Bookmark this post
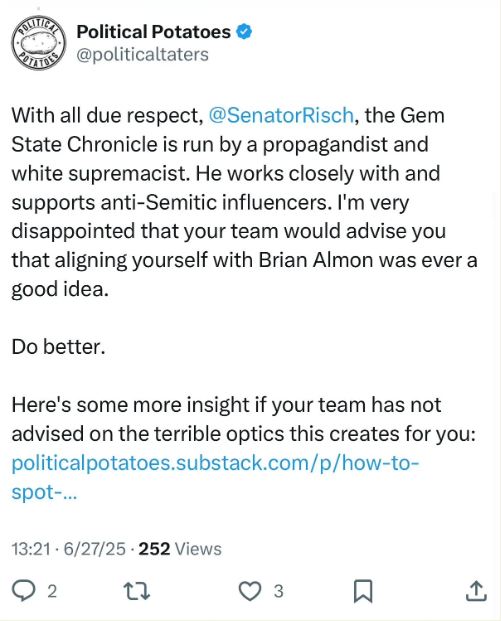501x621 pixels. (363, 591)
